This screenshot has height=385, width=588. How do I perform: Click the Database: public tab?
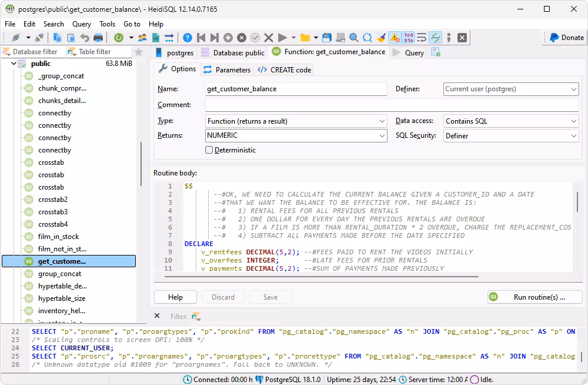(233, 52)
